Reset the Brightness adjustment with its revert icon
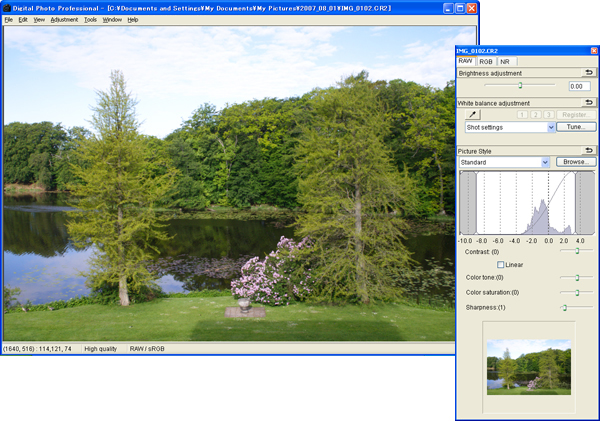The width and height of the screenshot is (600, 421). pyautogui.click(x=588, y=73)
